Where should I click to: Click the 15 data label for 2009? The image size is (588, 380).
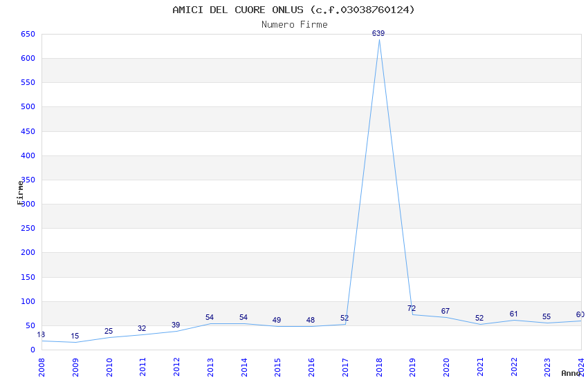[75, 336]
